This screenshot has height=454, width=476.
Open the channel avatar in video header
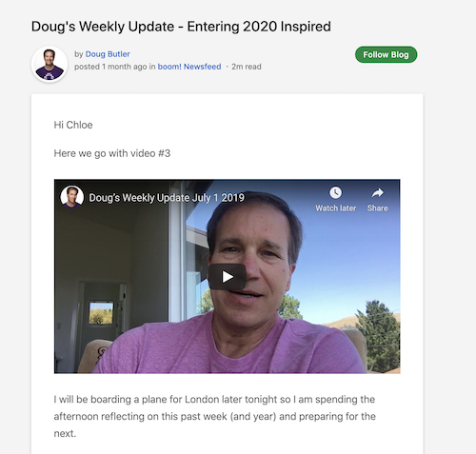click(x=72, y=197)
